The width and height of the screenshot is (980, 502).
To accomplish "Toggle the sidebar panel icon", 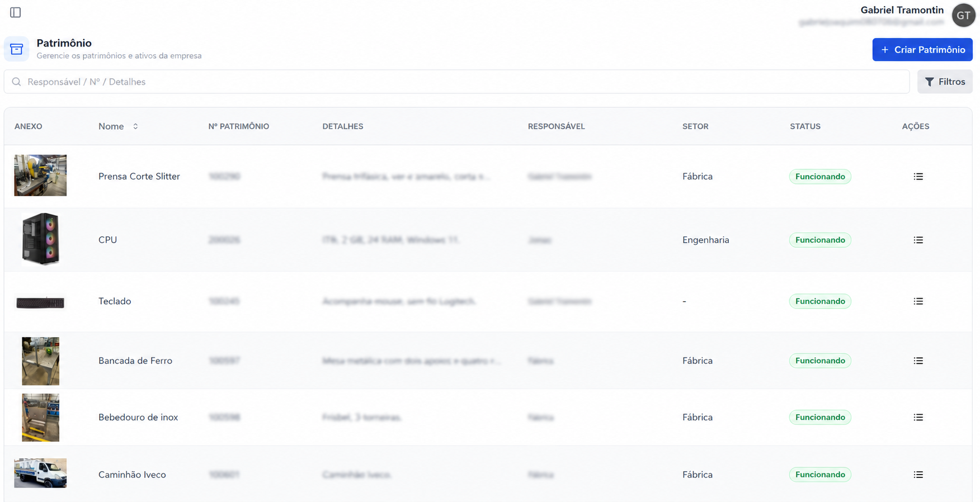I will click(x=16, y=12).
